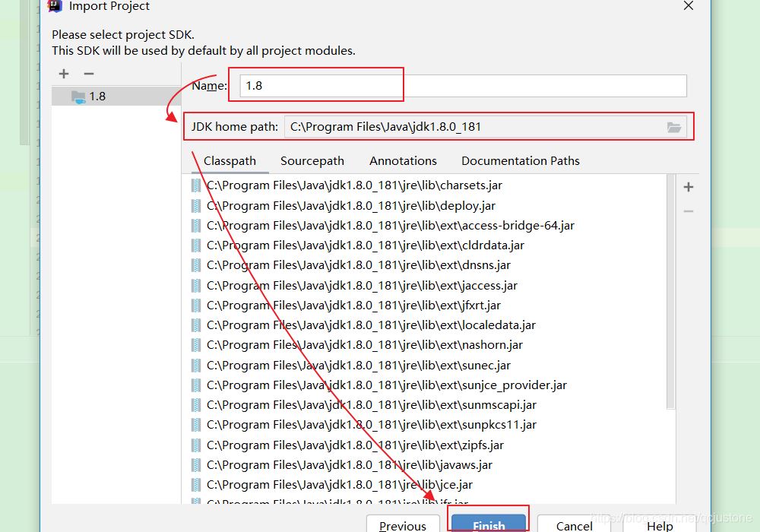760x532 pixels.
Task: Select the sunec.jar entry
Action: [x=358, y=366]
